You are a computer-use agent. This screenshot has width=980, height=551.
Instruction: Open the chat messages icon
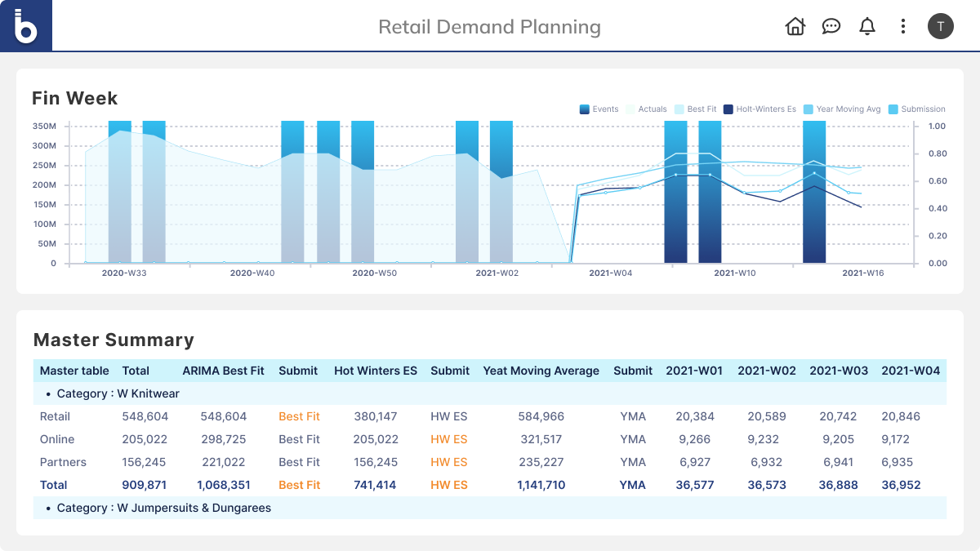pyautogui.click(x=831, y=26)
